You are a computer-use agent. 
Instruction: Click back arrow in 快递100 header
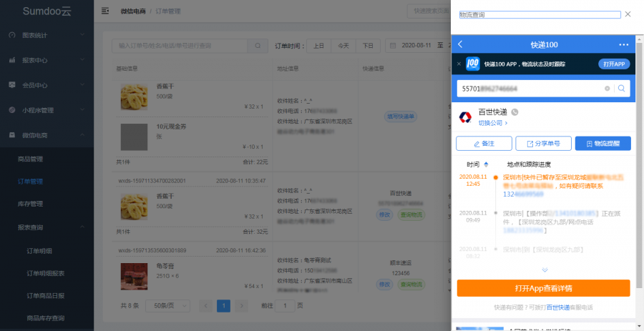tap(460, 44)
